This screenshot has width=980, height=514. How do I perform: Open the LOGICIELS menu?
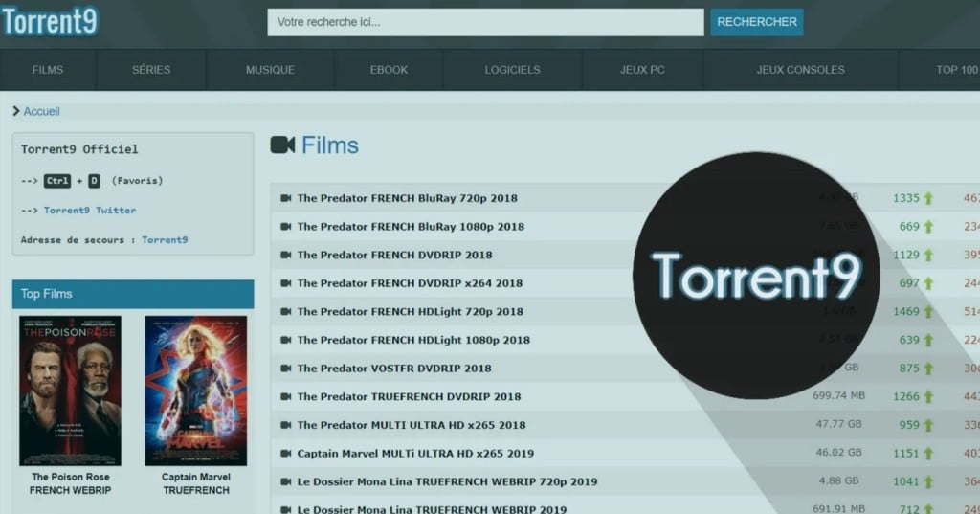click(x=513, y=70)
